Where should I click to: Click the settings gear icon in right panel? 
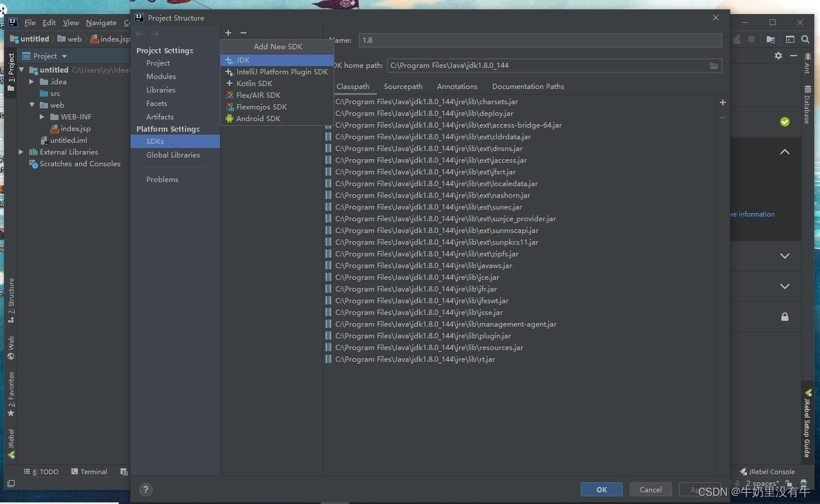pos(778,56)
